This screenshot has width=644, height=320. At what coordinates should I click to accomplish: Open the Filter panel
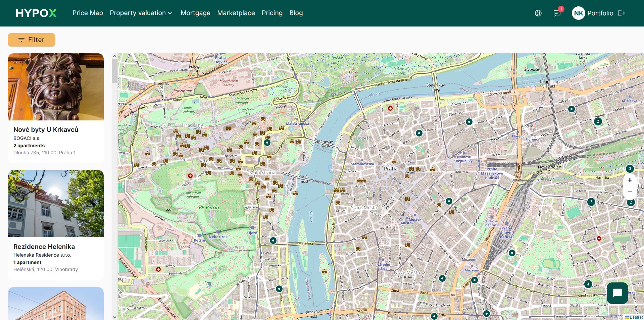pos(32,40)
